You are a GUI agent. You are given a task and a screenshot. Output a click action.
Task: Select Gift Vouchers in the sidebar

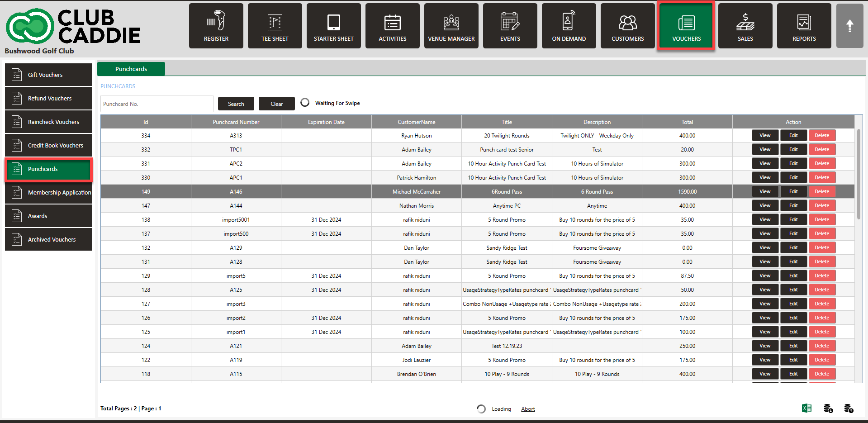(x=48, y=75)
